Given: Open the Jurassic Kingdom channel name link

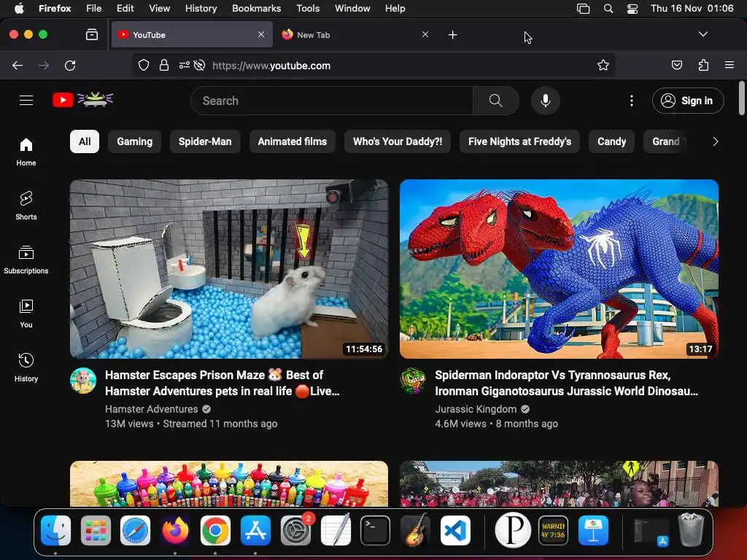Looking at the screenshot, I should 476,409.
